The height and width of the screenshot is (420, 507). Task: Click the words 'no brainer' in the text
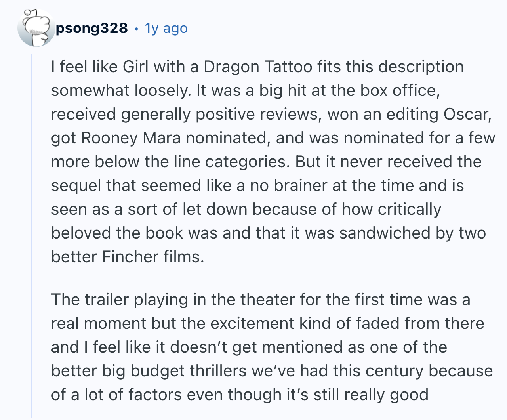pyautogui.click(x=289, y=185)
